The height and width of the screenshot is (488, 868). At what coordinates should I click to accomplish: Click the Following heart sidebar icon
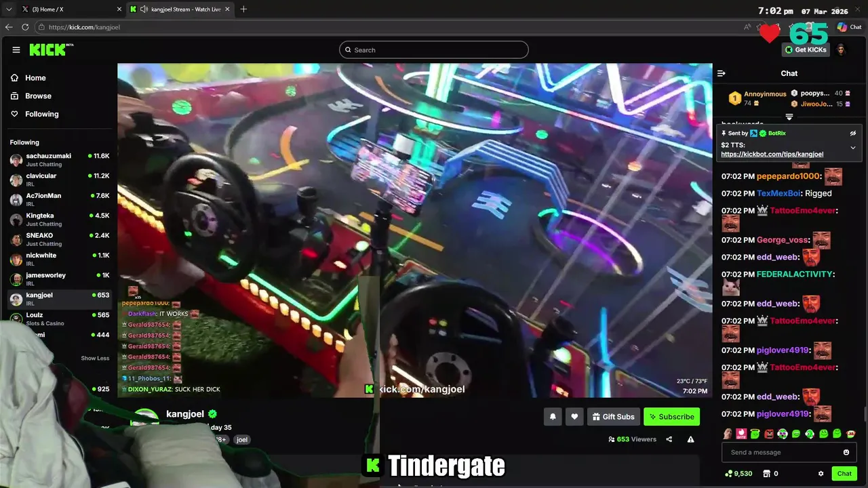(14, 114)
